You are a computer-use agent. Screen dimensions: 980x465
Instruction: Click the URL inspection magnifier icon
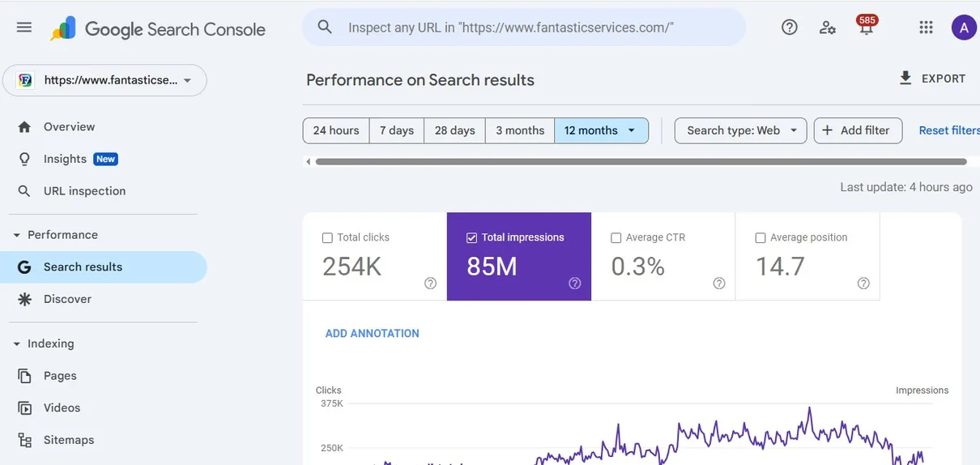24,191
